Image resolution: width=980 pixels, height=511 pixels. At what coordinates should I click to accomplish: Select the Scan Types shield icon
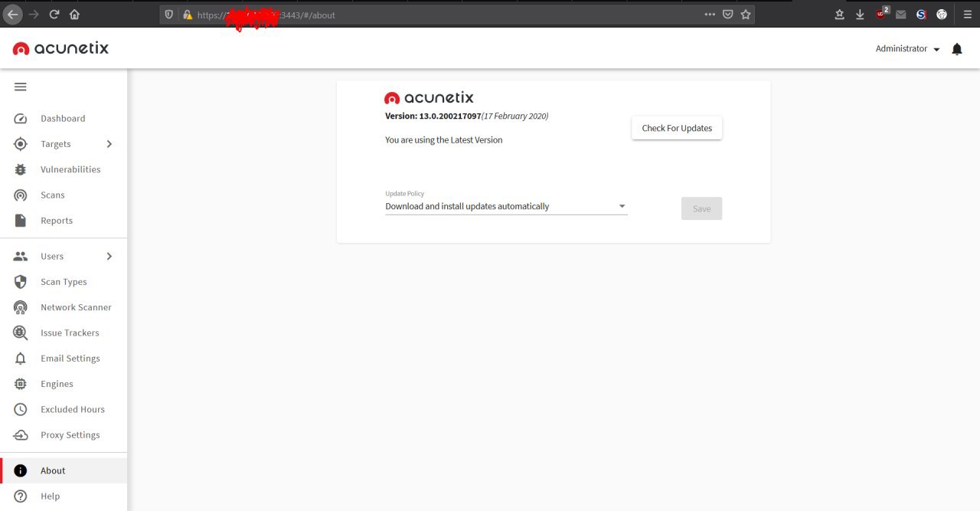pos(21,282)
